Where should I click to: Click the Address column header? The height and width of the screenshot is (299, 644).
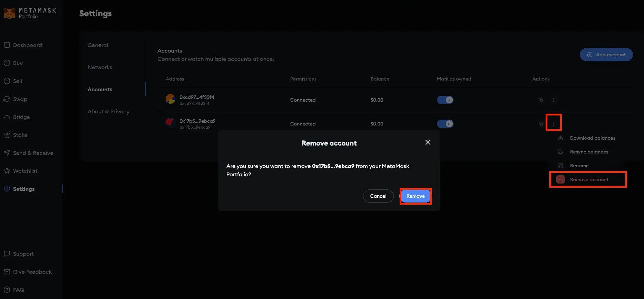[x=175, y=79]
